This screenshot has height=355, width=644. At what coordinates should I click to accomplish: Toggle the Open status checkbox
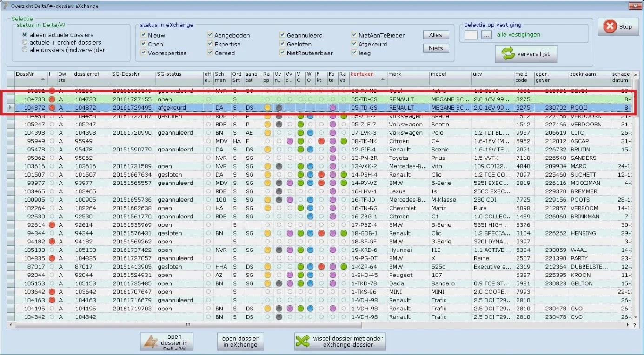(x=144, y=44)
